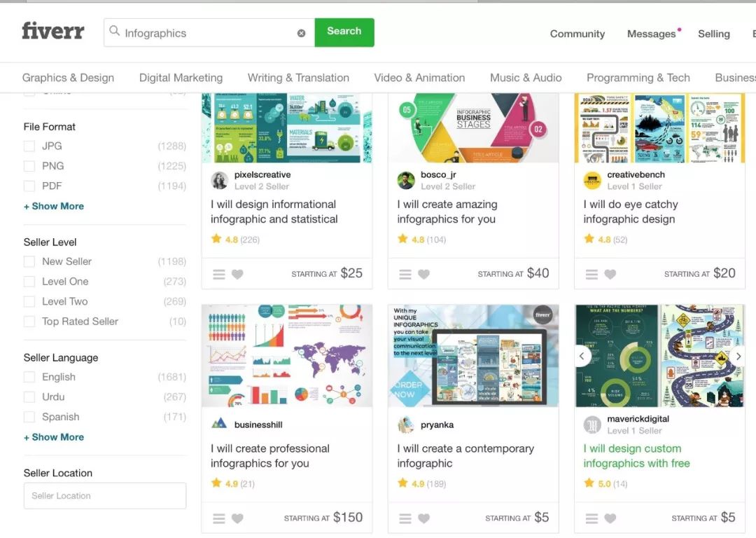Check the Urdu language filter
Image resolution: width=756 pixels, height=538 pixels.
tap(29, 396)
